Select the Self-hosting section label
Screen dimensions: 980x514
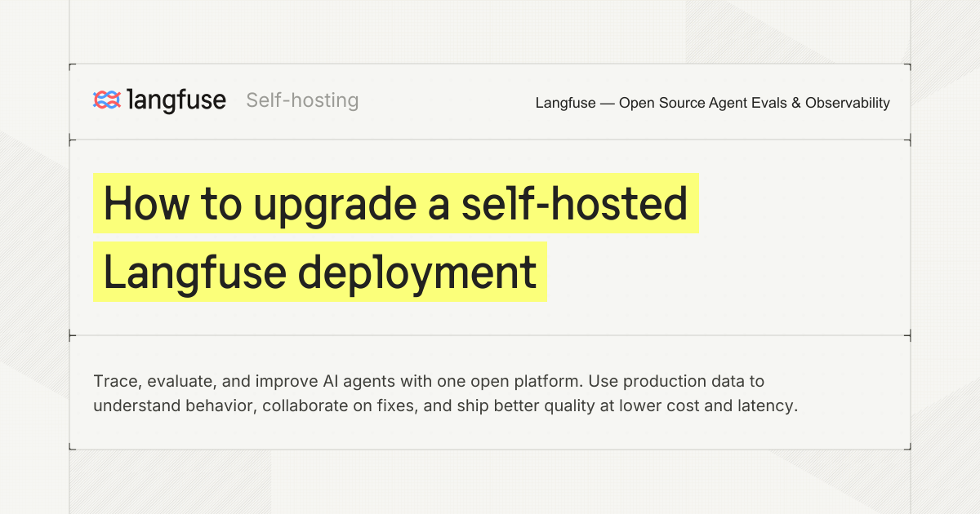tap(302, 100)
